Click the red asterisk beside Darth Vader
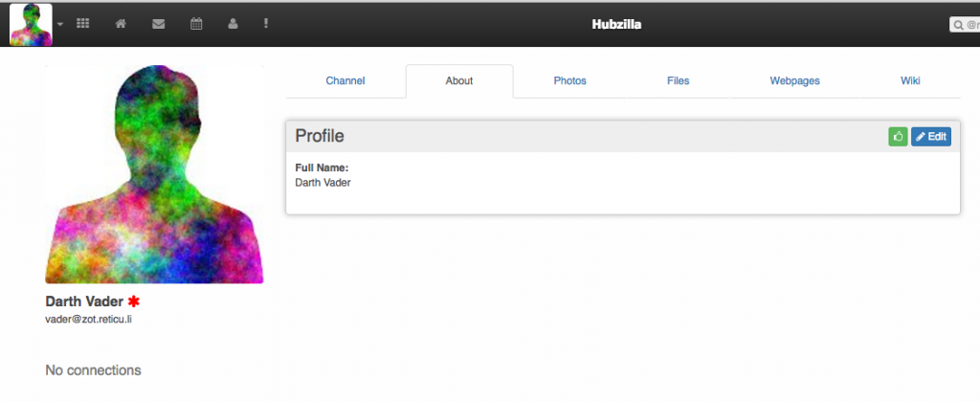 pyautogui.click(x=134, y=301)
